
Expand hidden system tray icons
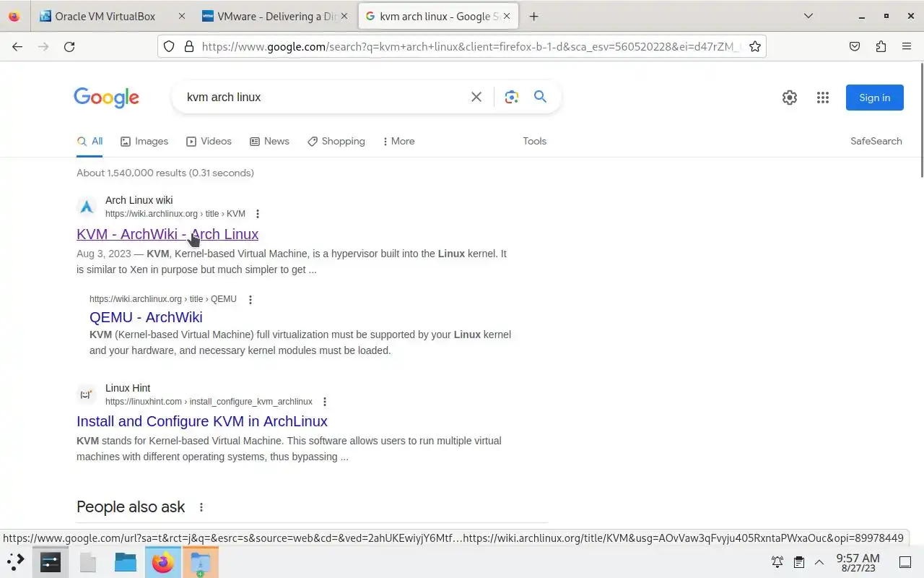(x=819, y=561)
